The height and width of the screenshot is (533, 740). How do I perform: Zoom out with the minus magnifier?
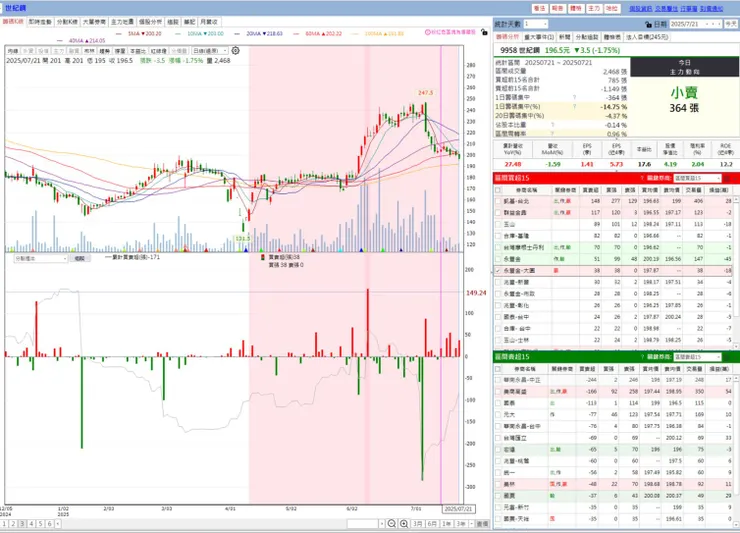[392, 524]
